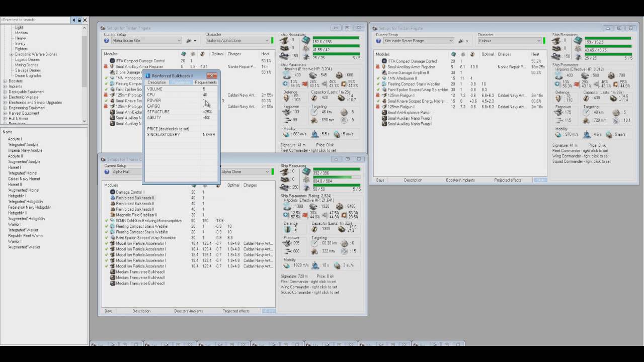The image size is (644, 362).
Task: Expand Electronic Warfare Drones tree node
Action: click(11, 54)
